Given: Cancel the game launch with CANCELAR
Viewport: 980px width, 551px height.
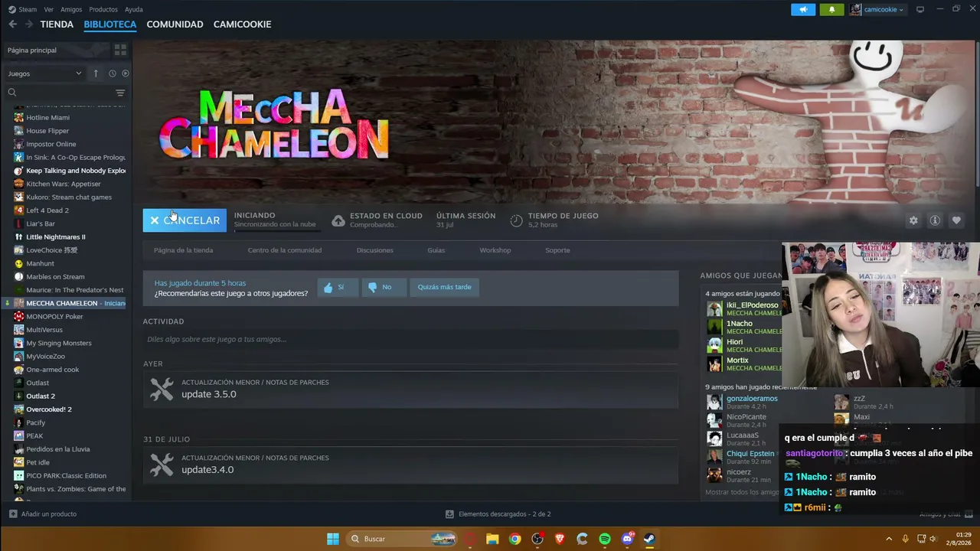Looking at the screenshot, I should (x=185, y=220).
